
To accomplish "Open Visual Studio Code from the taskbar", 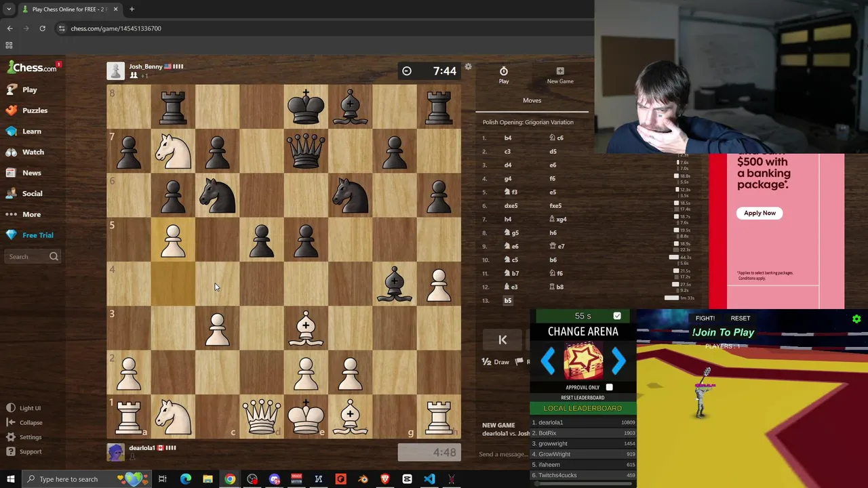I will click(x=429, y=479).
